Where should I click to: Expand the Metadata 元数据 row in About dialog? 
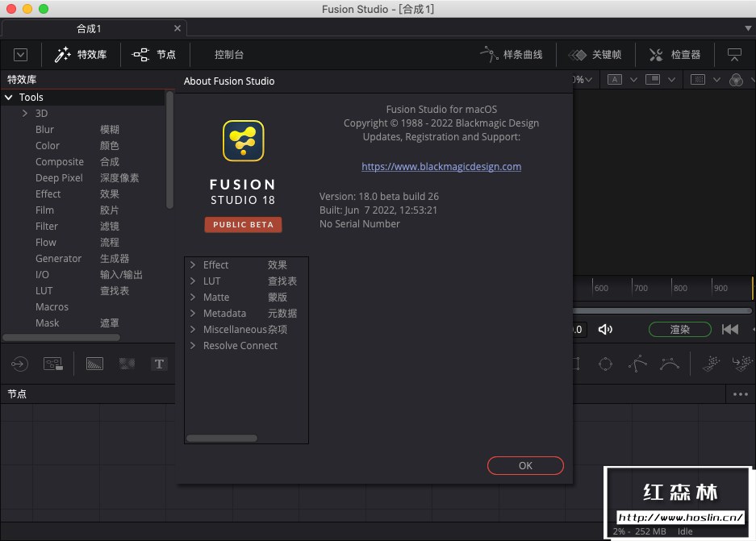tap(193, 313)
